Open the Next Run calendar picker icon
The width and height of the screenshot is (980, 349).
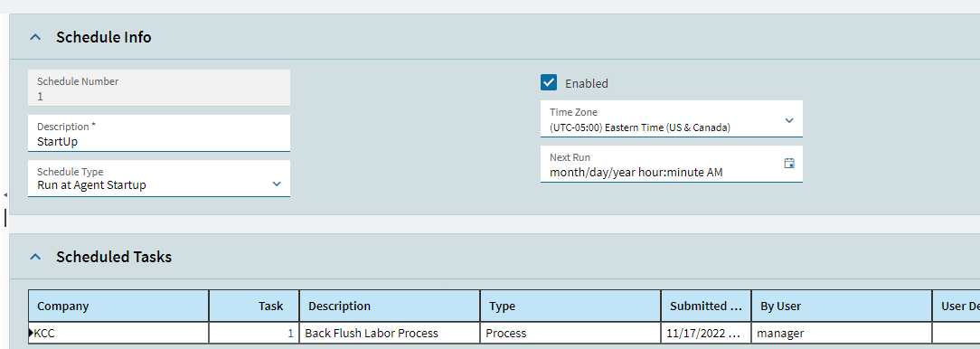click(788, 164)
